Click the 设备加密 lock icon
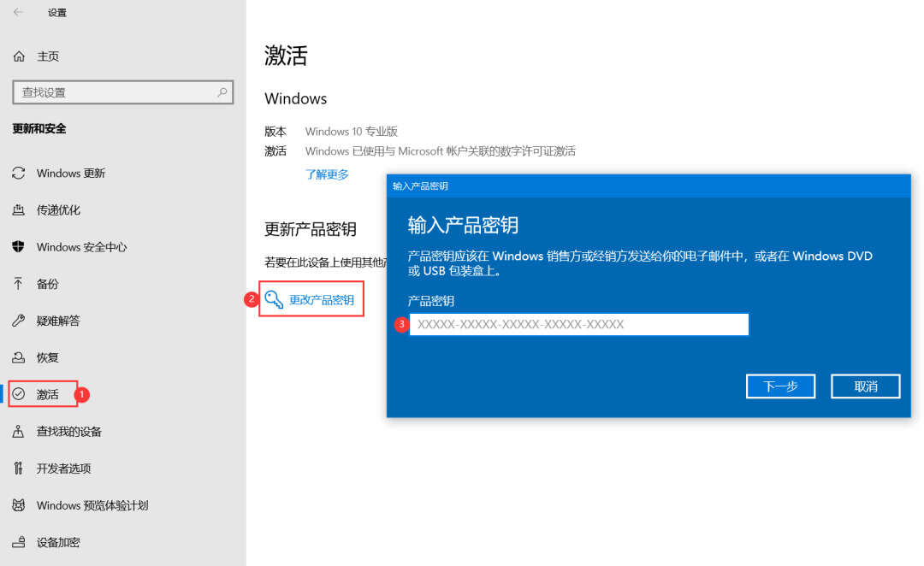Image resolution: width=924 pixels, height=566 pixels. point(19,542)
